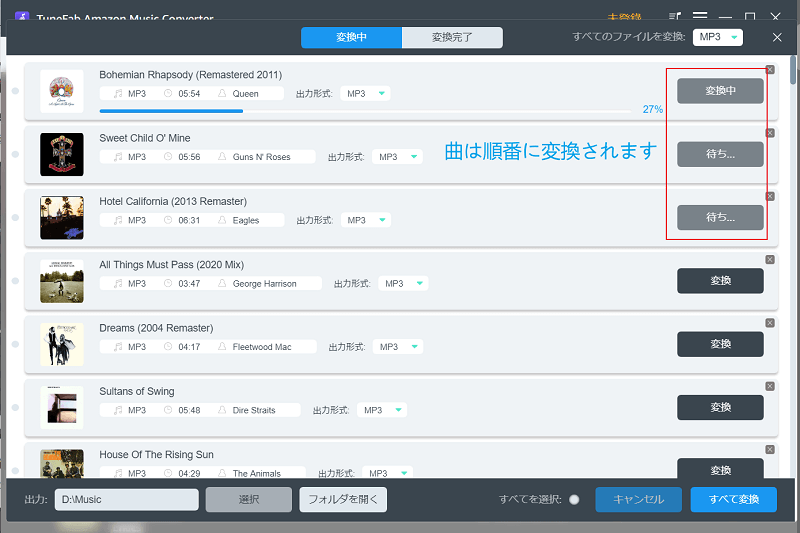Remove Bohemian Rhapsody with its X icon
This screenshot has height=533, width=800.
(x=770, y=70)
